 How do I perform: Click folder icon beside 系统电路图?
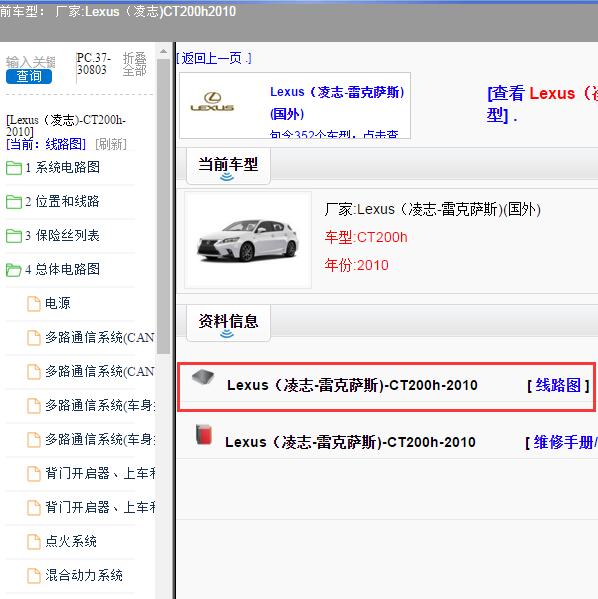(x=14, y=168)
